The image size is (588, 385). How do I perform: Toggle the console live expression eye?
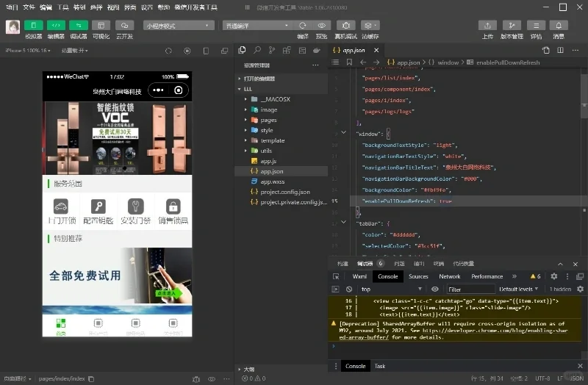point(435,289)
